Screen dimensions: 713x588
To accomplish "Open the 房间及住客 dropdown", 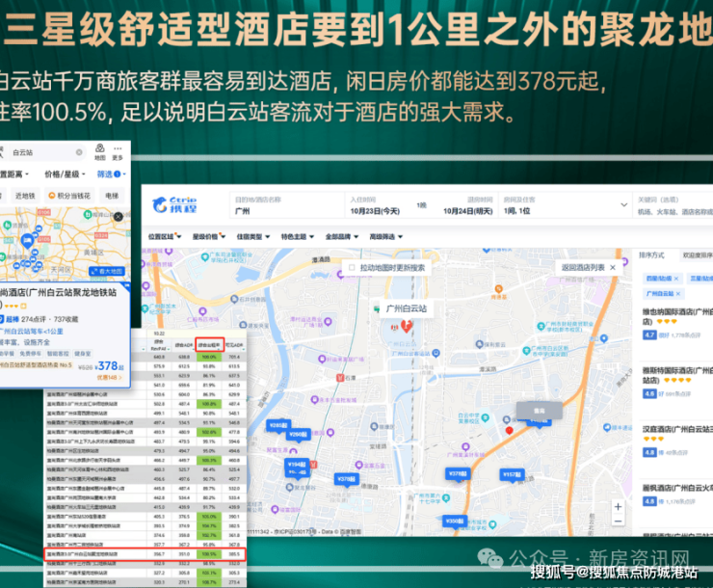I will click(x=566, y=205).
